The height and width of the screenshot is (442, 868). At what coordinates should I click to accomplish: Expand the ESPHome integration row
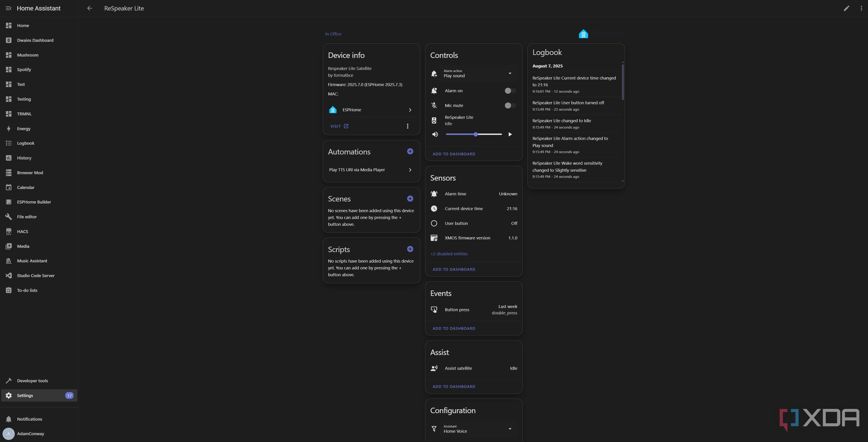(371, 110)
